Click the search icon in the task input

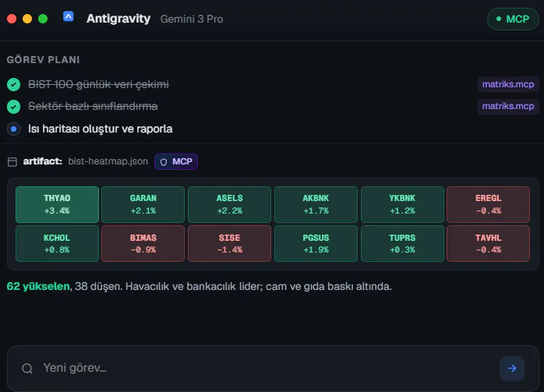(27, 369)
